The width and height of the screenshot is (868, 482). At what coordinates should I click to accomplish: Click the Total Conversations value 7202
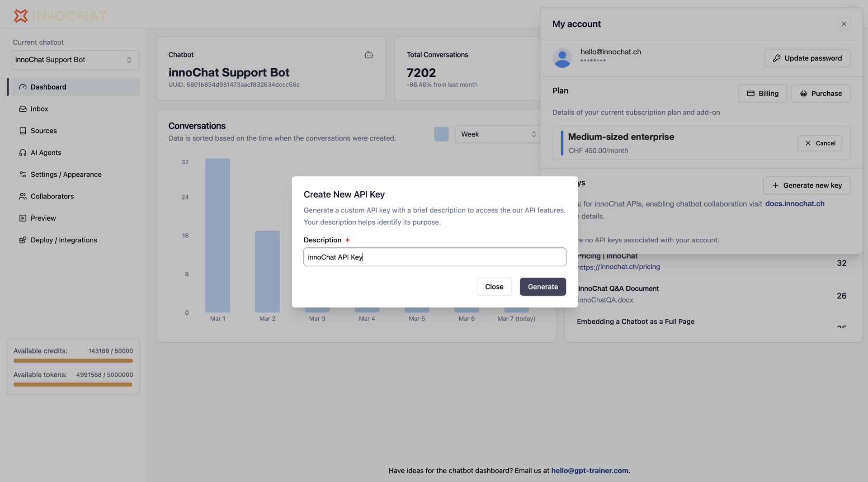(x=421, y=73)
